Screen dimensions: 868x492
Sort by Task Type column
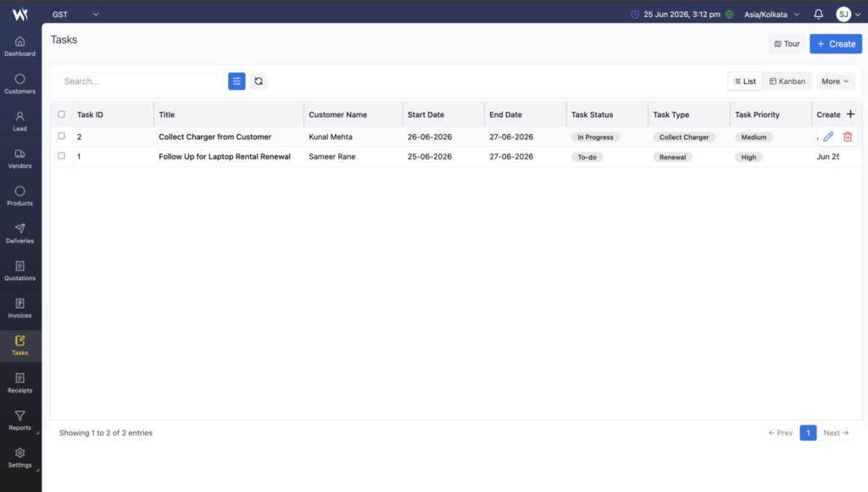(x=671, y=115)
